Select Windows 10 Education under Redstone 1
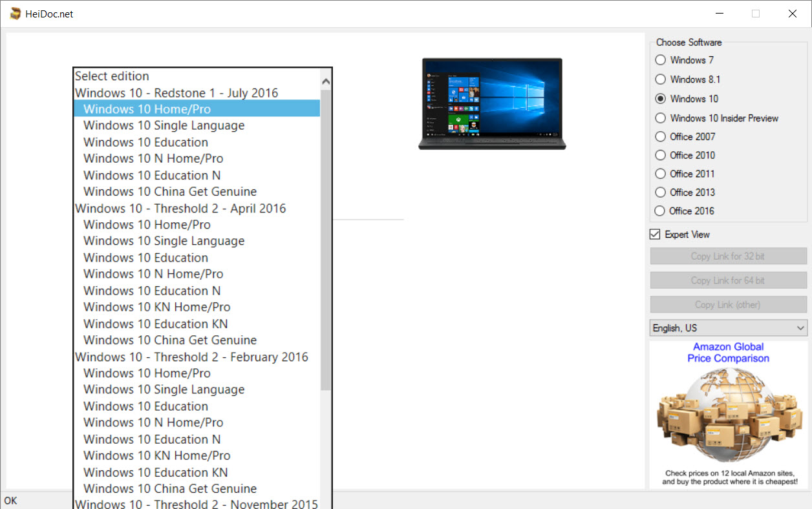The height and width of the screenshot is (509, 812). pos(197,142)
